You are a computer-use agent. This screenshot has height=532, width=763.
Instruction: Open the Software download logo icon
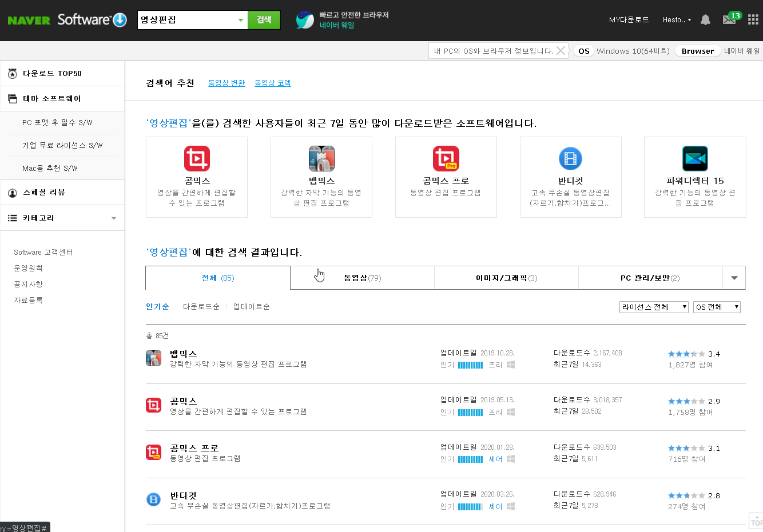[120, 20]
